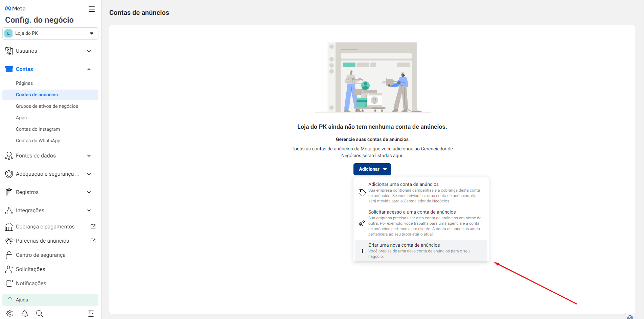Viewport: 644px width, 319px height.
Task: Click the Solicitações person icon
Action: (x=9, y=269)
